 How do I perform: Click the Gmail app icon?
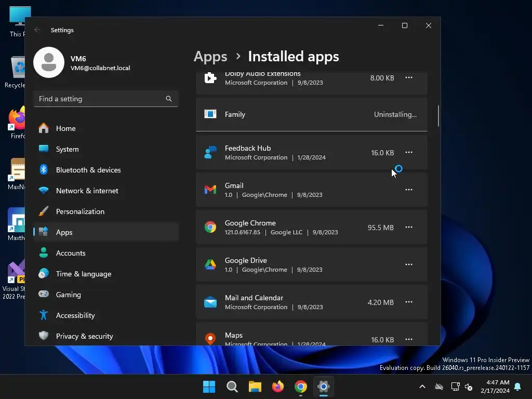210,190
